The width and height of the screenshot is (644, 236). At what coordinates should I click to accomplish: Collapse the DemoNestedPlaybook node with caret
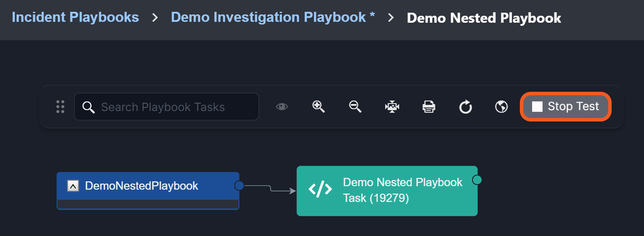pos(73,186)
